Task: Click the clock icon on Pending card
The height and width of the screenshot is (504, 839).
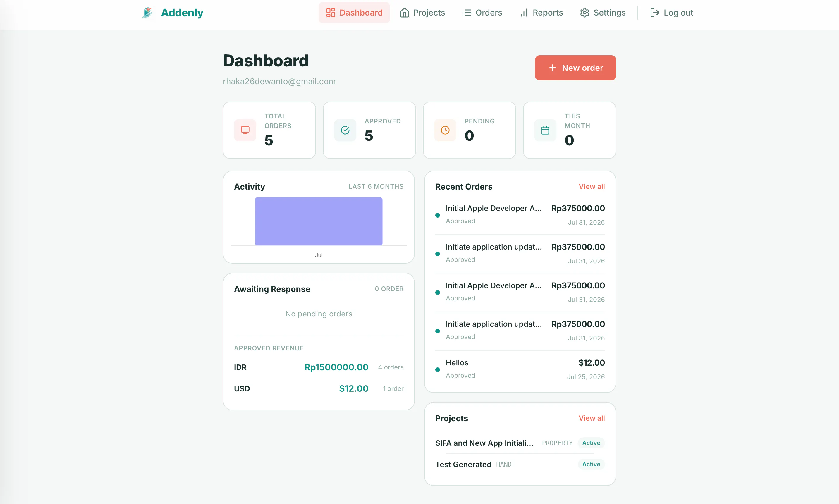Action: (x=445, y=130)
